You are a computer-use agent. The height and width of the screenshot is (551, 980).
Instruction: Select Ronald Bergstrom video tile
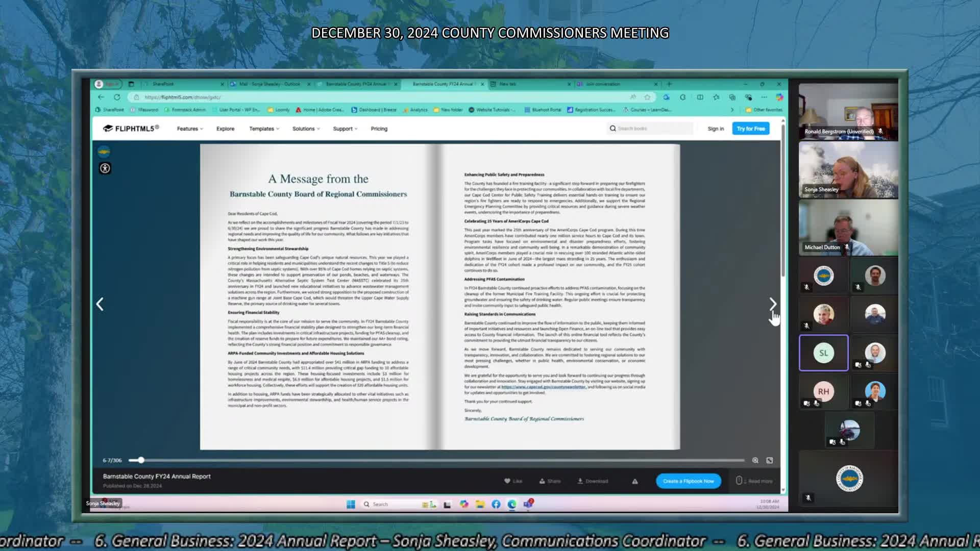click(848, 112)
